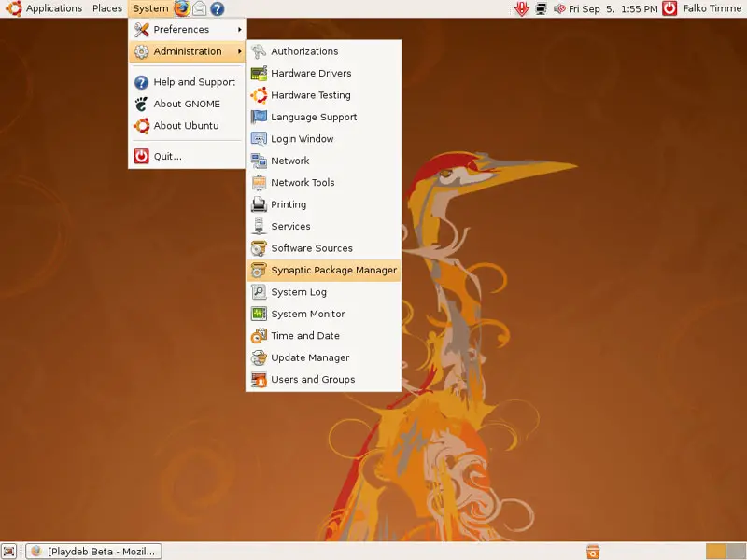Click the network status tray icon
747x560 pixels.
point(541,8)
